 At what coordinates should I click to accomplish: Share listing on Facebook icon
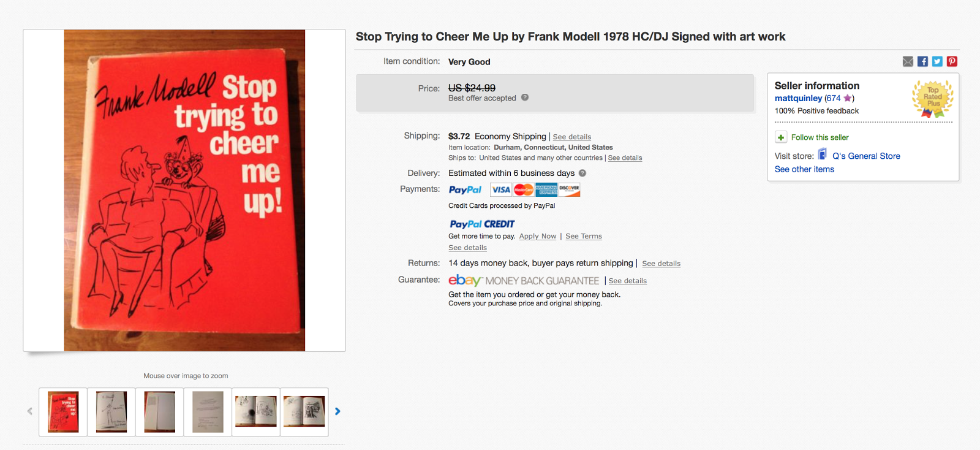pyautogui.click(x=922, y=61)
